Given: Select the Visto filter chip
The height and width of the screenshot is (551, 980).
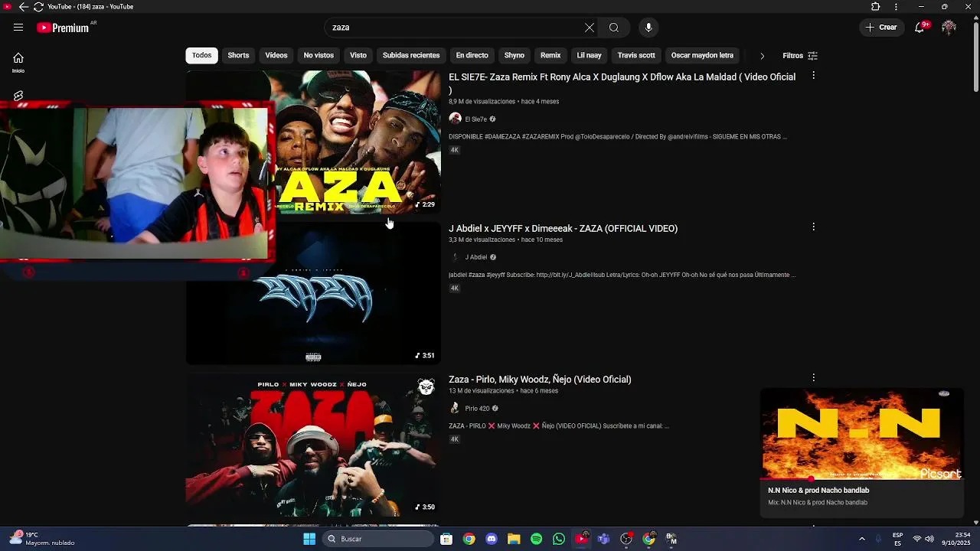Looking at the screenshot, I should tap(358, 55).
